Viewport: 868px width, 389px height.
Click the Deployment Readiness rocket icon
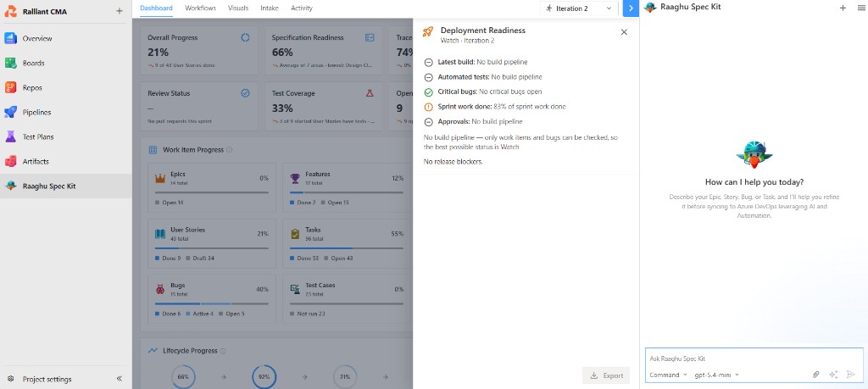pyautogui.click(x=428, y=32)
